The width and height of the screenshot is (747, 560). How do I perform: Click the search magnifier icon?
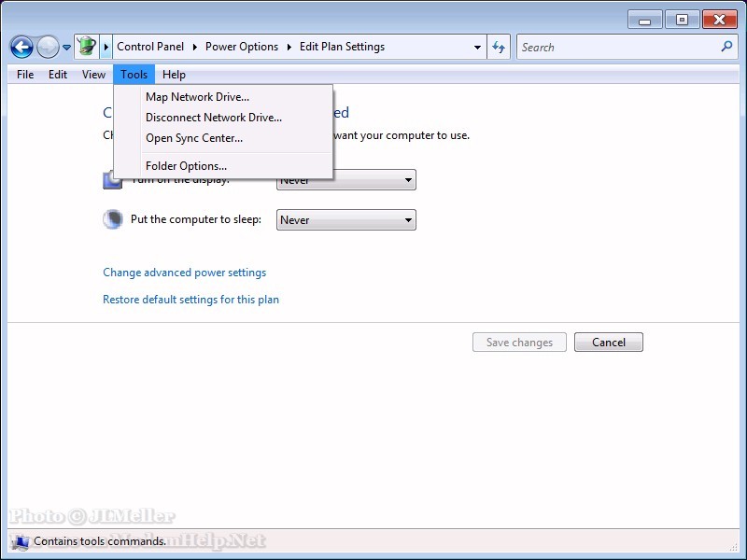click(x=726, y=47)
